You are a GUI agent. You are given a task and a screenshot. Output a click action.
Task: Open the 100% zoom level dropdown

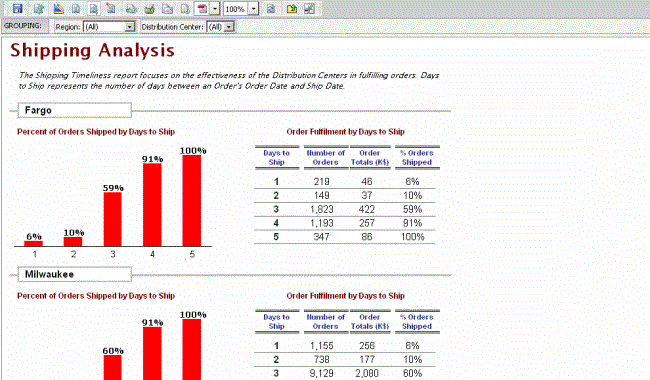pyautogui.click(x=254, y=9)
